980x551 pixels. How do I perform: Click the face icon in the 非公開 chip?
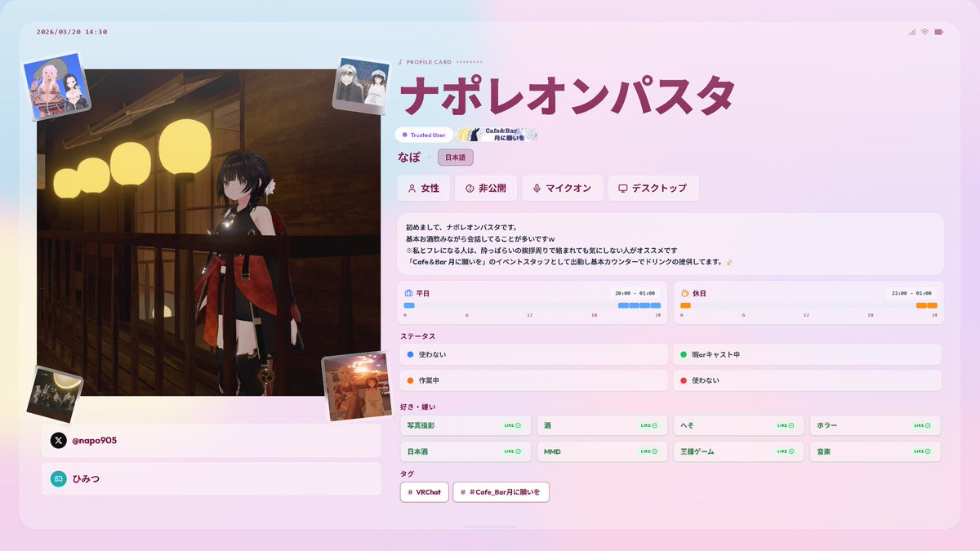pos(470,189)
